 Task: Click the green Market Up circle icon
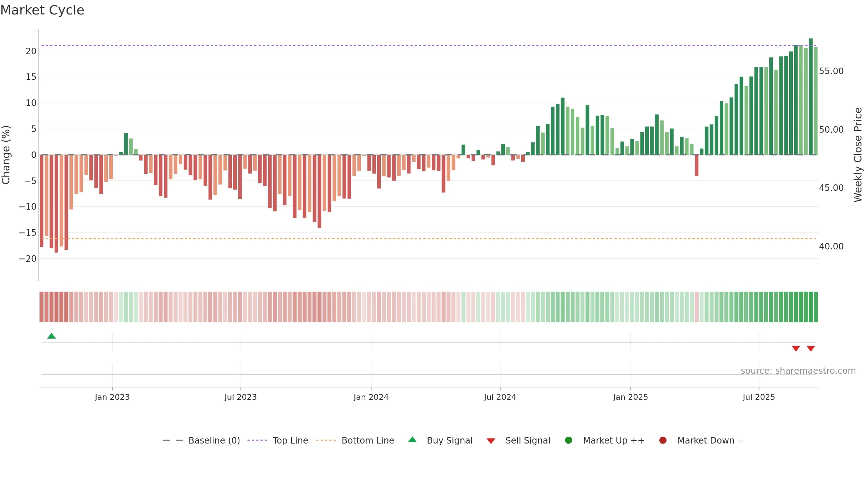coord(569,440)
